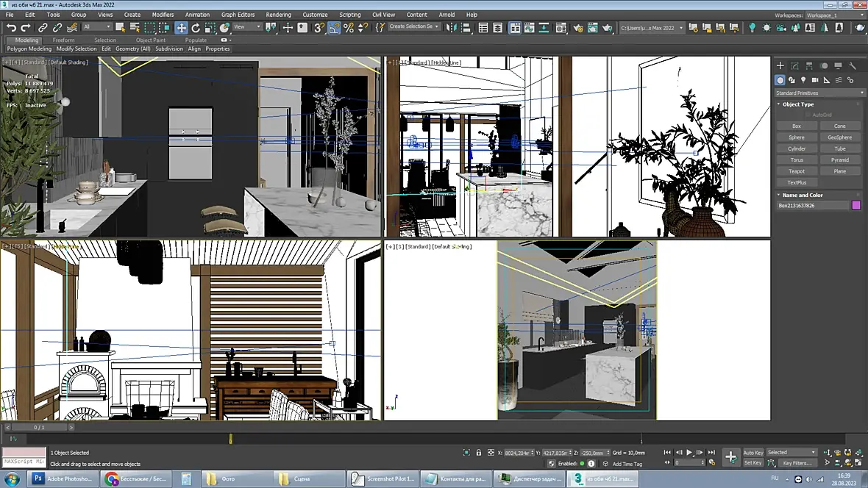Enable the AutoGrid checkbox

coord(808,115)
